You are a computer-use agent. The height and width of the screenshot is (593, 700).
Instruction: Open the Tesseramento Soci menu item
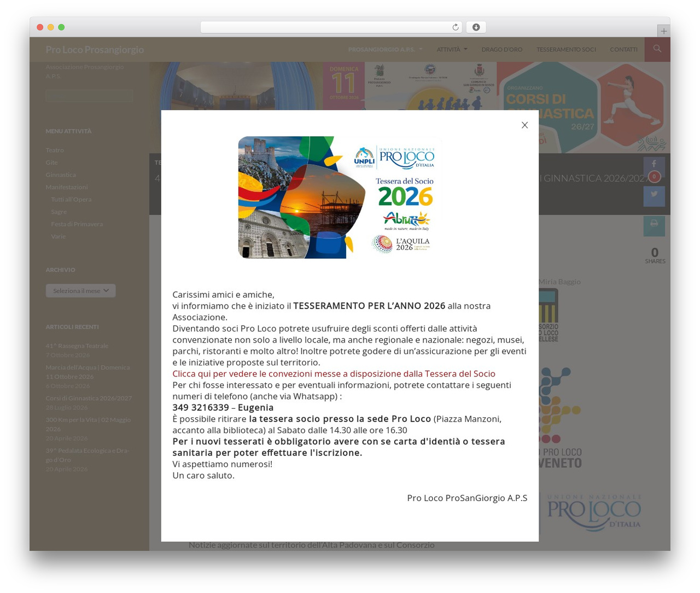tap(566, 49)
